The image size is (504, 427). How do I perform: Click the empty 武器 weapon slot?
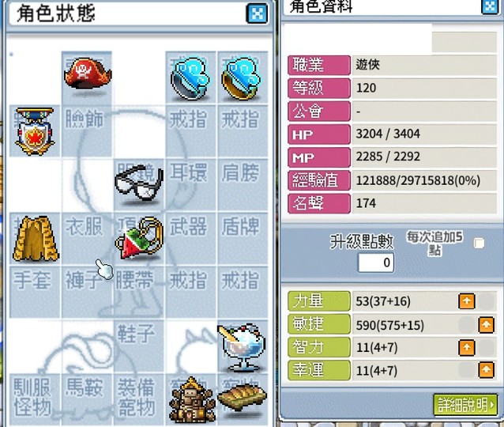[190, 239]
